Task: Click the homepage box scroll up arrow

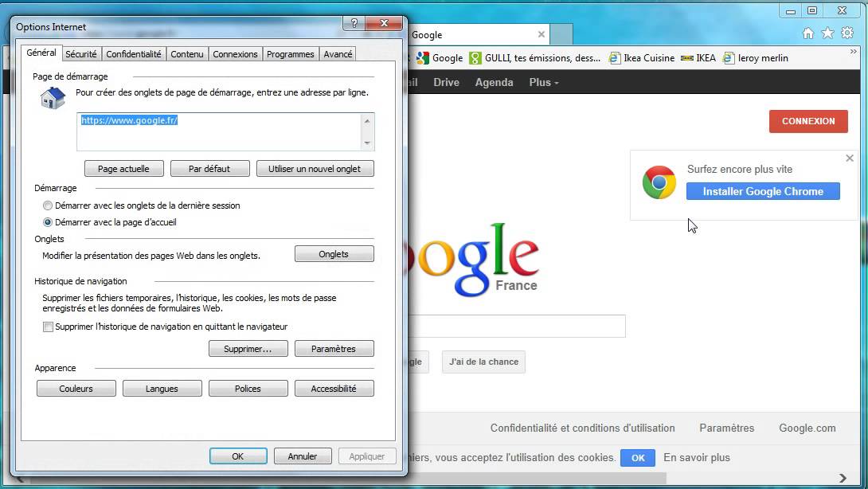Action: (x=367, y=121)
